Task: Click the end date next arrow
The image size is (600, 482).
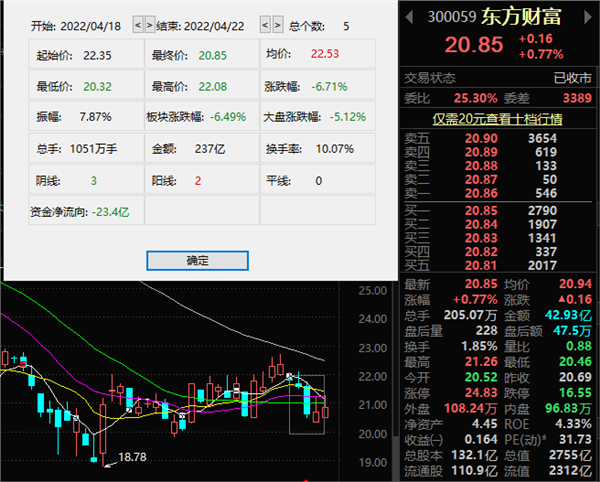Action: [x=277, y=24]
